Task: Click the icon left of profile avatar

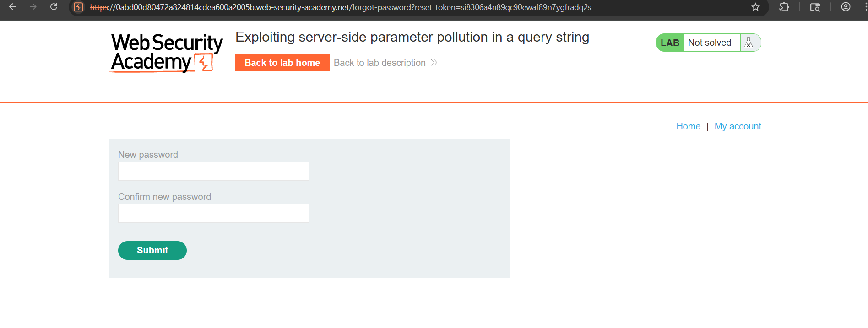Action: tap(815, 7)
